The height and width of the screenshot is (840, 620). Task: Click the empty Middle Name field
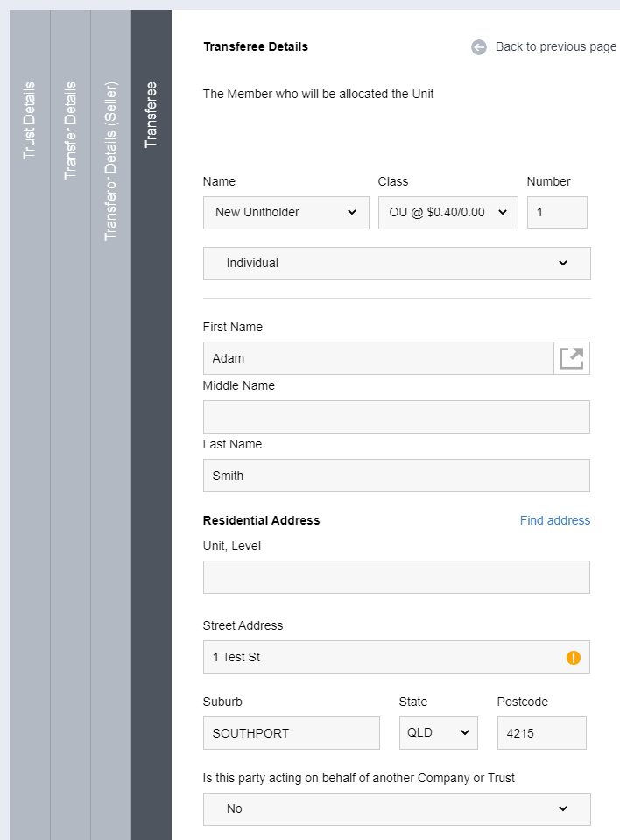397,416
